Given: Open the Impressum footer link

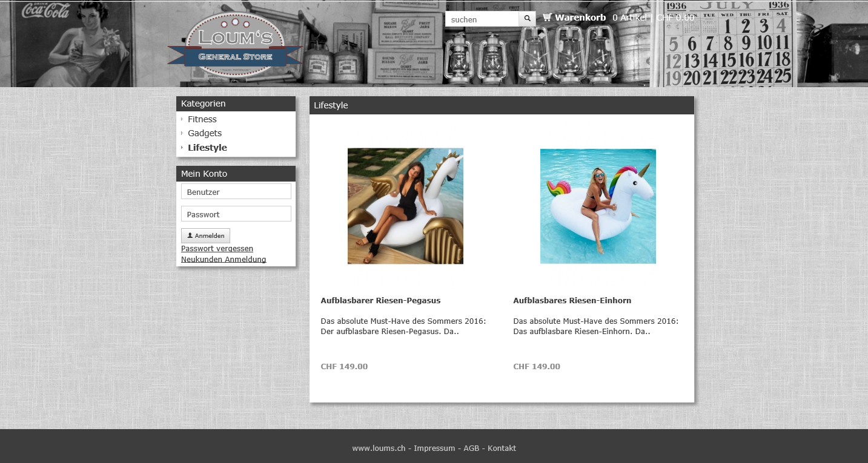Looking at the screenshot, I should coord(434,448).
